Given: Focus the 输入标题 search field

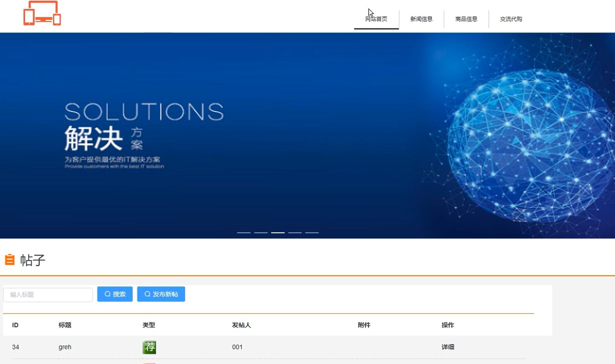Looking at the screenshot, I should click(48, 295).
